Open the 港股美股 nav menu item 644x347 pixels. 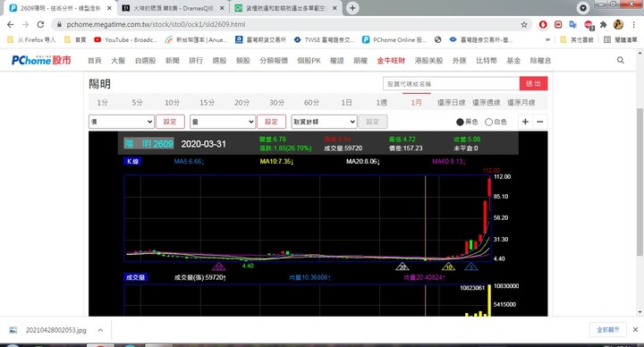click(x=428, y=60)
